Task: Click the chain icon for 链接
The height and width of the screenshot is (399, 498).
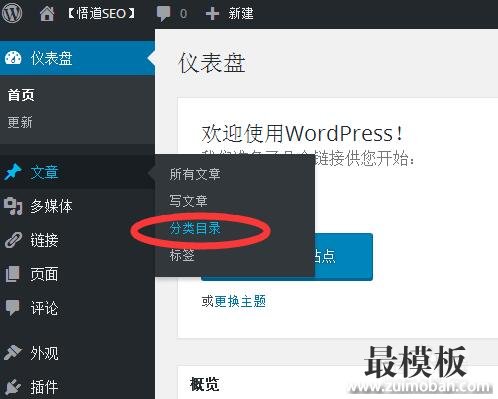Action: 13,240
